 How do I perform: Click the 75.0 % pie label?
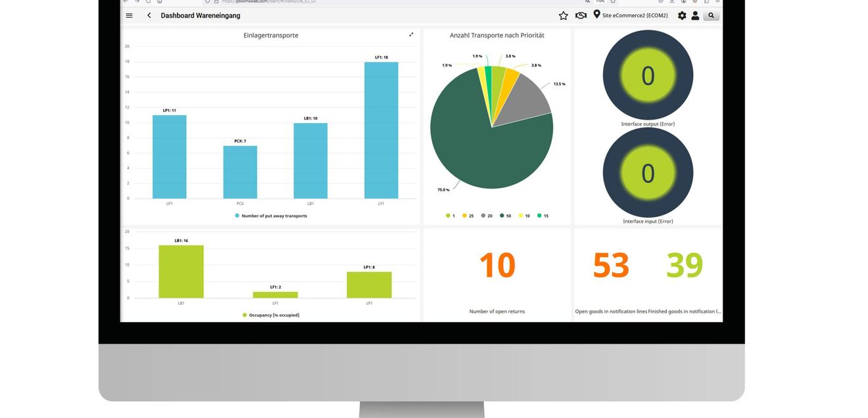pos(443,190)
